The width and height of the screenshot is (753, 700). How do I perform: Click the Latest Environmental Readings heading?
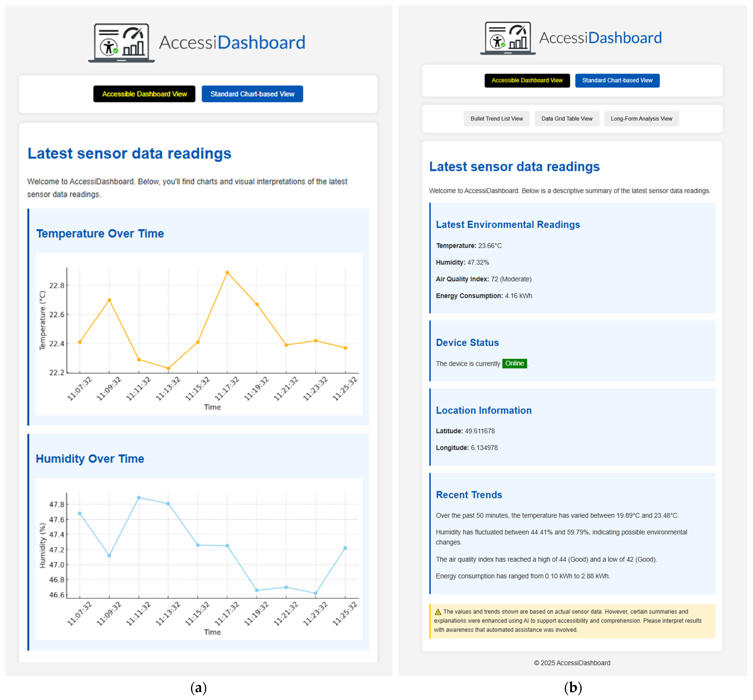pos(508,224)
